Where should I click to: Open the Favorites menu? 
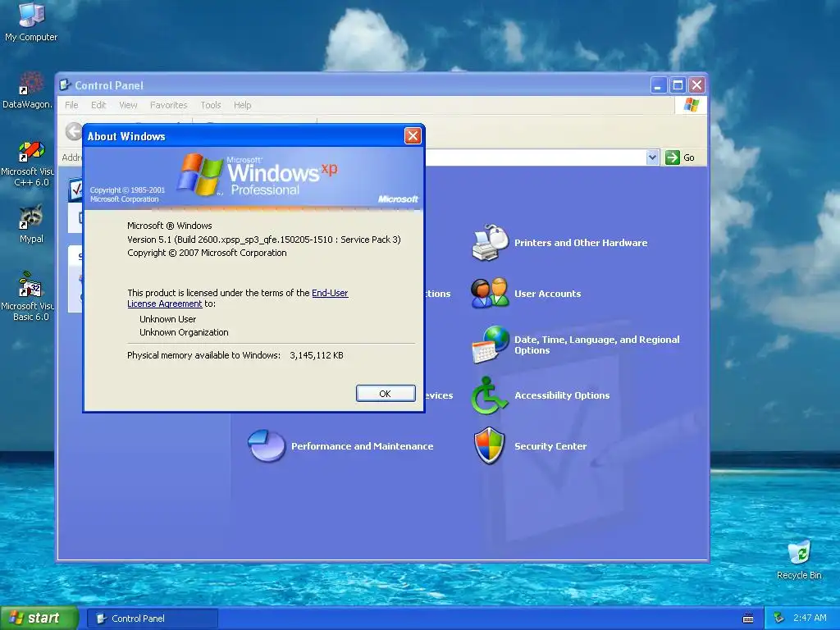point(168,105)
